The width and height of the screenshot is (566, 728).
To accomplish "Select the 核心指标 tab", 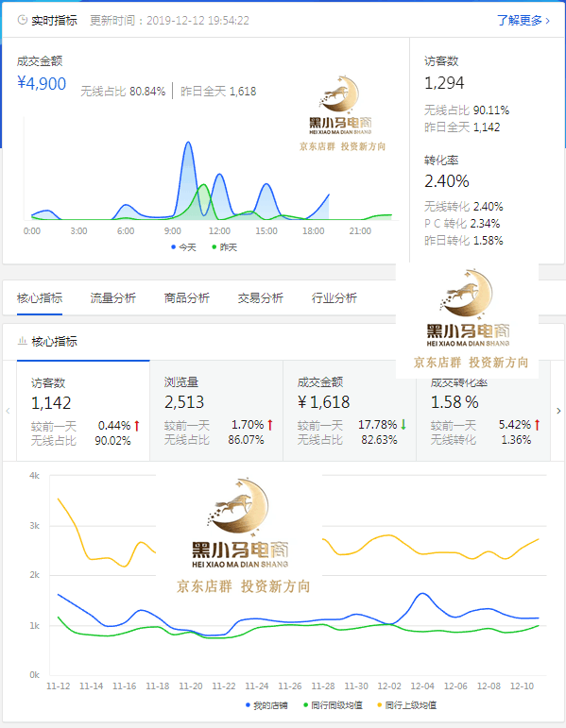I will point(40,298).
